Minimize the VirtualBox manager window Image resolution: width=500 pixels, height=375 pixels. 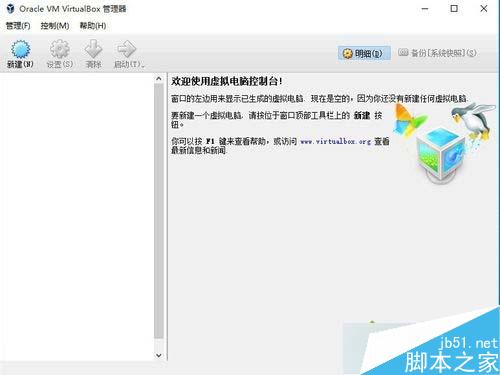pos(425,9)
